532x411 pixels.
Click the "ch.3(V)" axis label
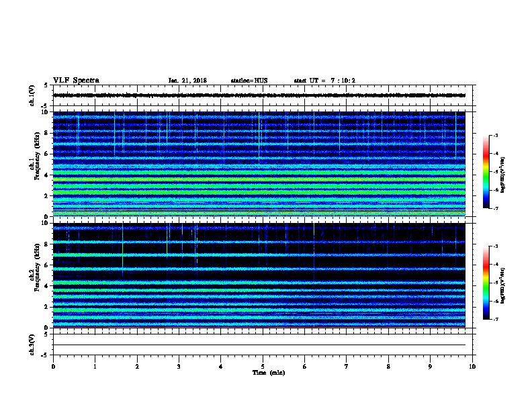(x=32, y=345)
